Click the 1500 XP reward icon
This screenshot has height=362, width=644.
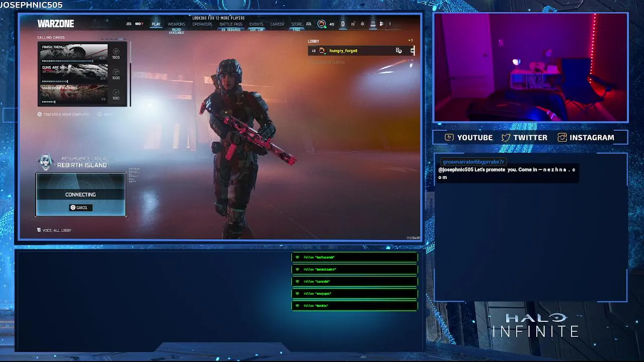coord(116,51)
